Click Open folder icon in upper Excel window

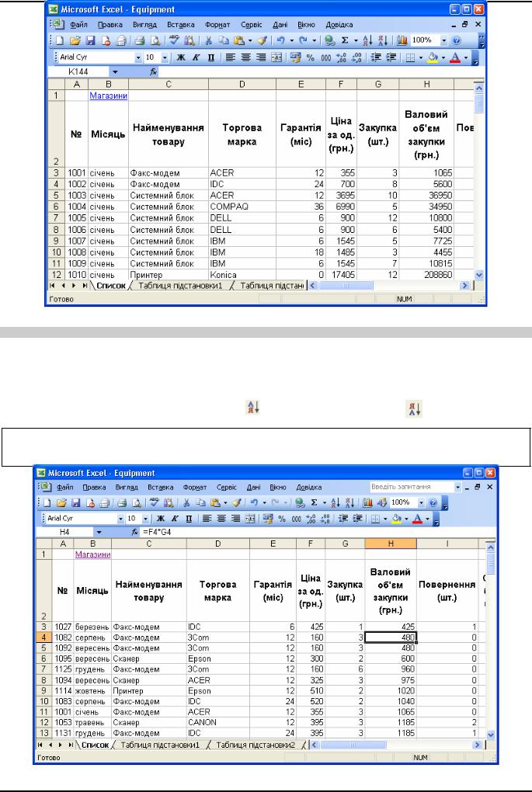tap(75, 40)
